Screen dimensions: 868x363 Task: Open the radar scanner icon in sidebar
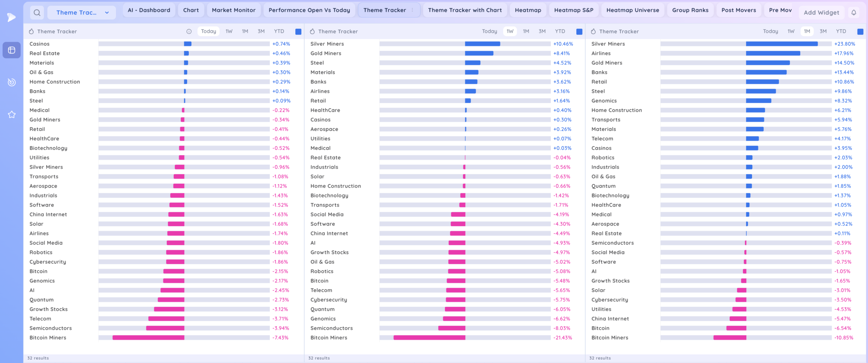click(12, 82)
